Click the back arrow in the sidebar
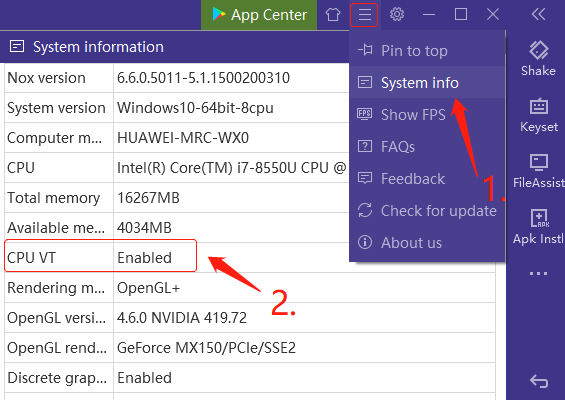This screenshot has height=400, width=565. 539,381
